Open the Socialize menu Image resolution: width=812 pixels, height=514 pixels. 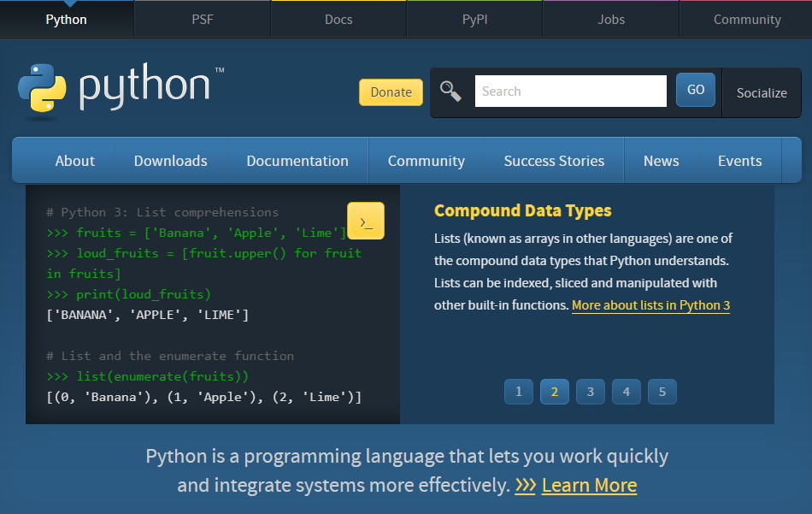coord(762,92)
